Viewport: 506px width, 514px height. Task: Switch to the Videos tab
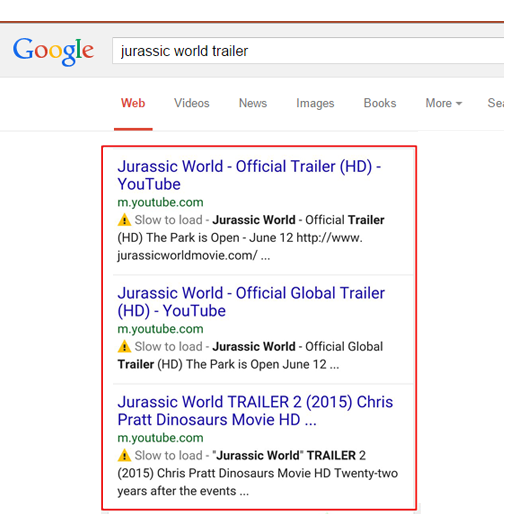pyautogui.click(x=192, y=103)
